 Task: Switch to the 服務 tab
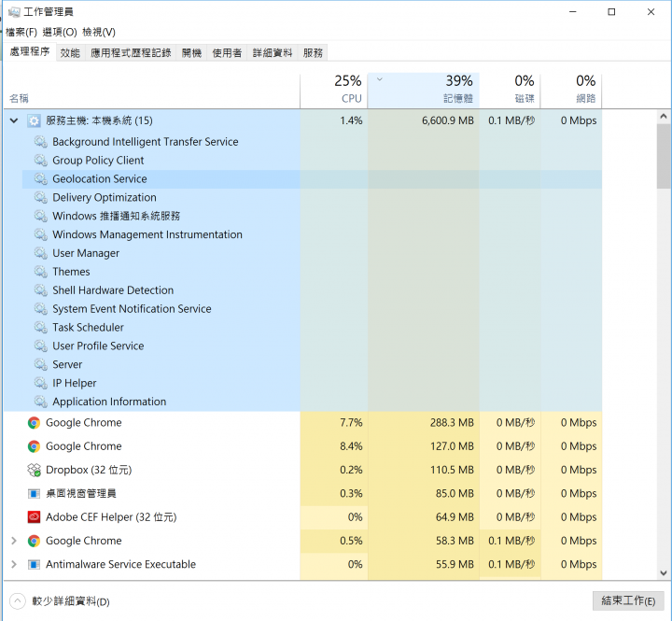[313, 52]
